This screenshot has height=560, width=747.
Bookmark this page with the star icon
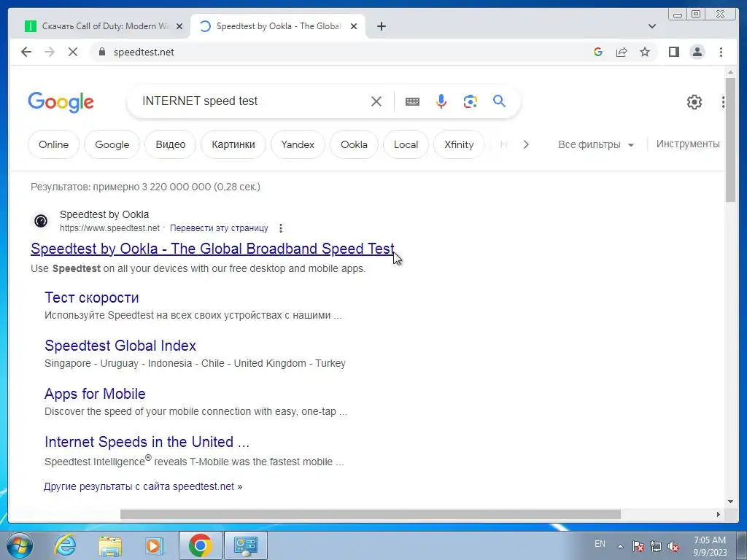point(645,52)
